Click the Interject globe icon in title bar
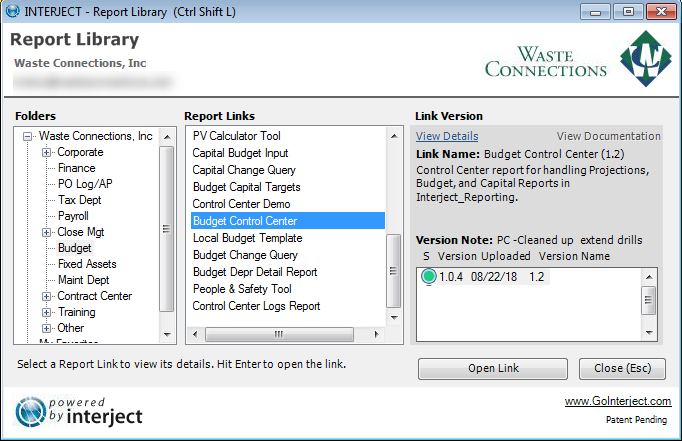The height and width of the screenshot is (441, 682). click(12, 11)
